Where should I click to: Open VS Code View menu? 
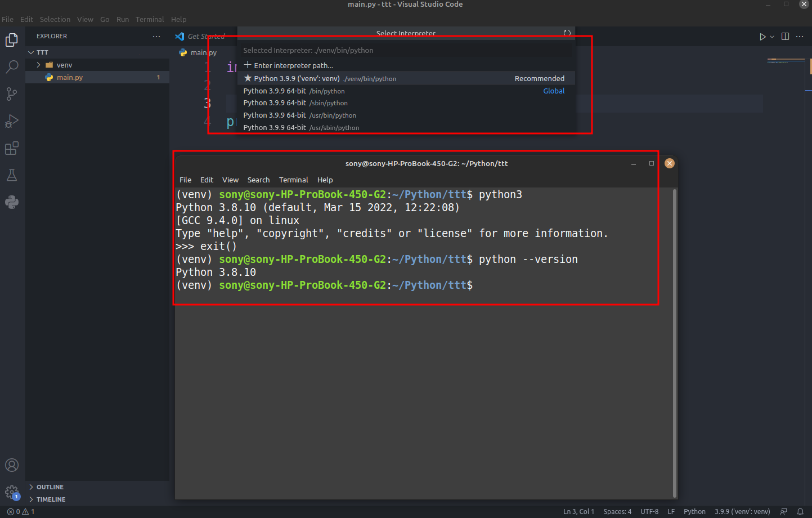[x=86, y=19]
